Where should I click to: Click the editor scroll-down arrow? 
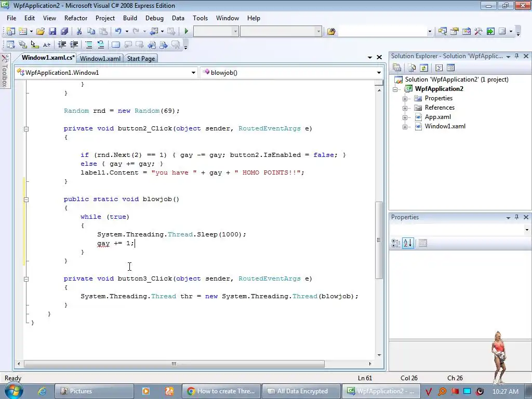[379, 355]
